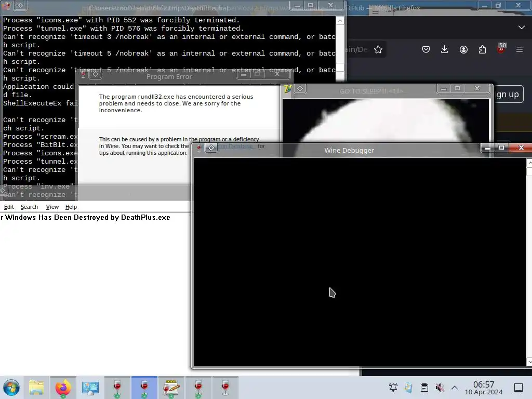Open DeathPlus console window menu diamond icon
Image resolution: width=532 pixels, height=399 pixels.
coord(20,5)
